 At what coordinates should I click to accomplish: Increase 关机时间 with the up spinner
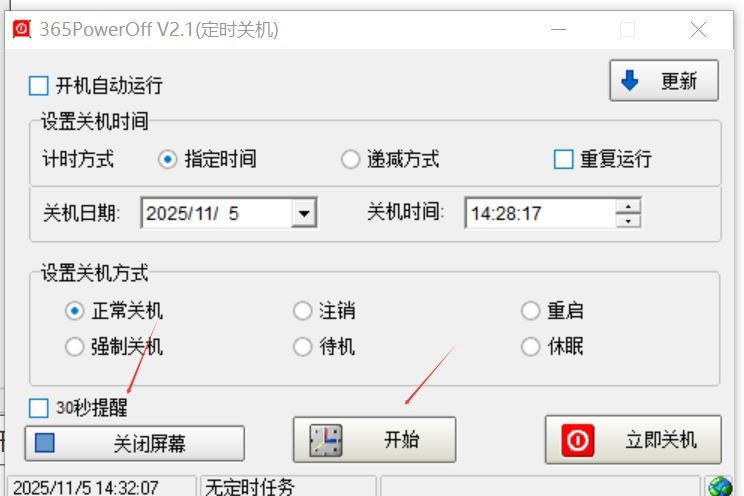[628, 206]
